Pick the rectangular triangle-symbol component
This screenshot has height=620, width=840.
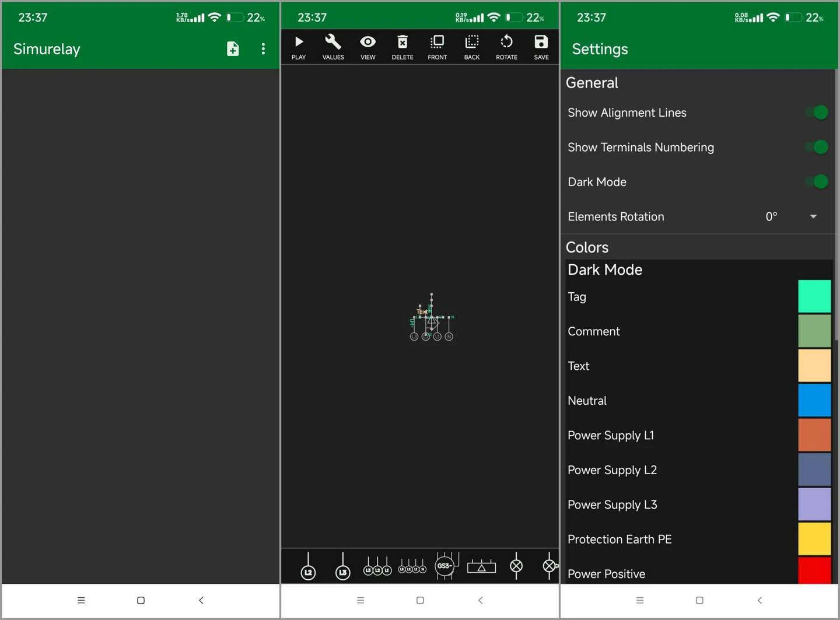481,566
